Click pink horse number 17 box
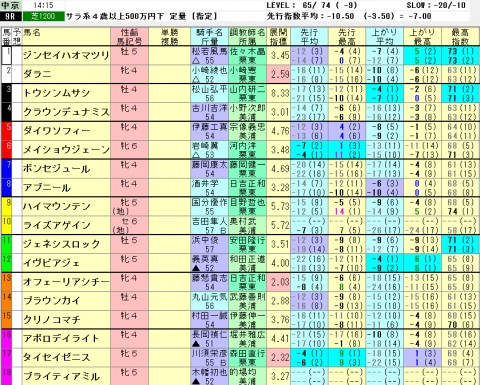Image resolution: width=480 pixels, height=385 pixels. tap(7, 357)
